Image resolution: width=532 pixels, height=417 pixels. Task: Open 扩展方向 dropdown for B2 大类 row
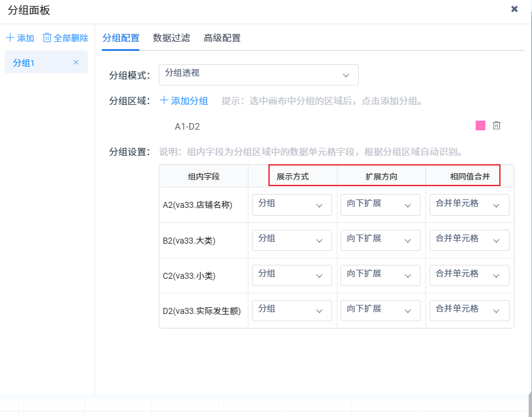(380, 240)
